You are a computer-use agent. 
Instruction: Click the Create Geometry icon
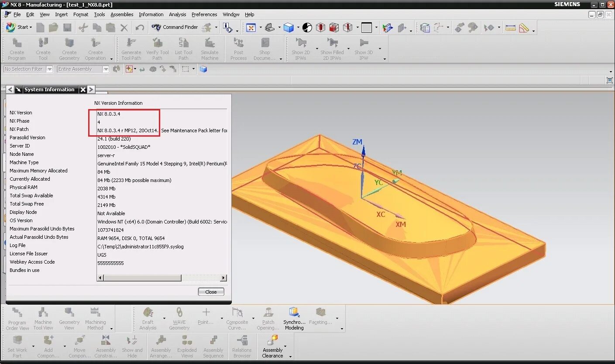(69, 48)
